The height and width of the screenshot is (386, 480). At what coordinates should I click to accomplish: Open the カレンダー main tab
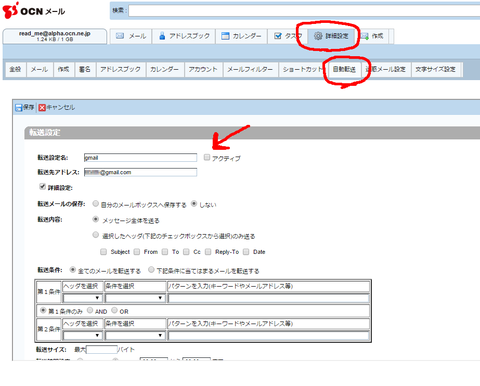pyautogui.click(x=241, y=36)
